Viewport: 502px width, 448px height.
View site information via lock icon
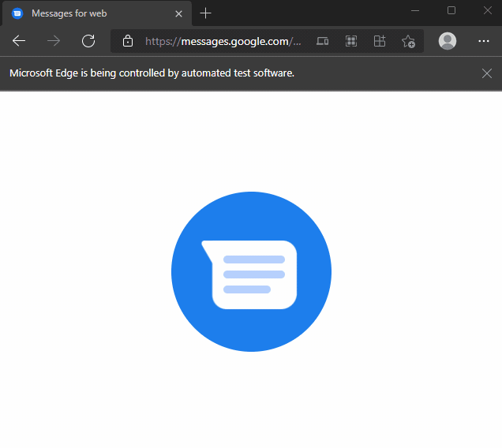tap(128, 41)
